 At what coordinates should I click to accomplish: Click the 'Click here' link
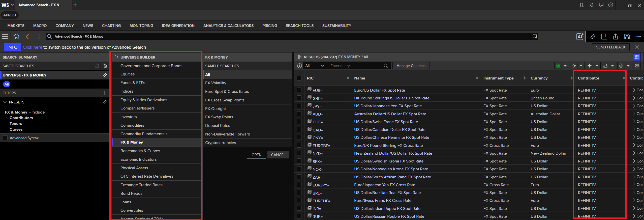(32, 47)
